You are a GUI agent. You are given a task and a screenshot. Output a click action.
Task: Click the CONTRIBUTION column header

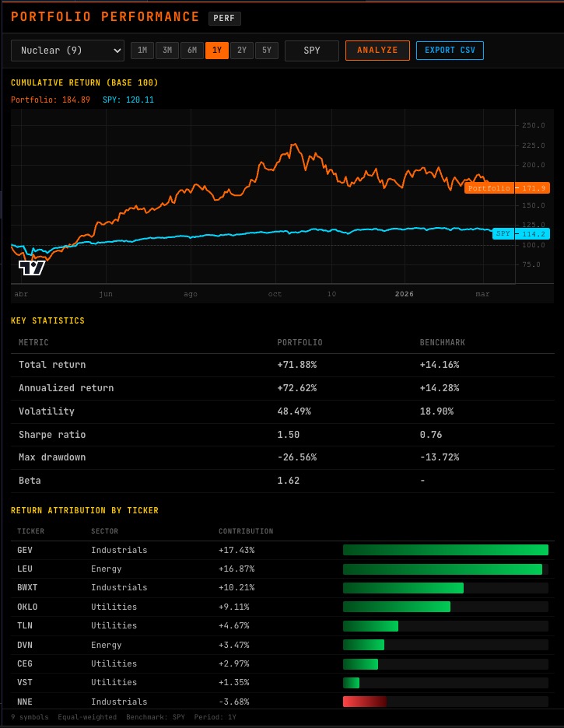click(x=246, y=531)
